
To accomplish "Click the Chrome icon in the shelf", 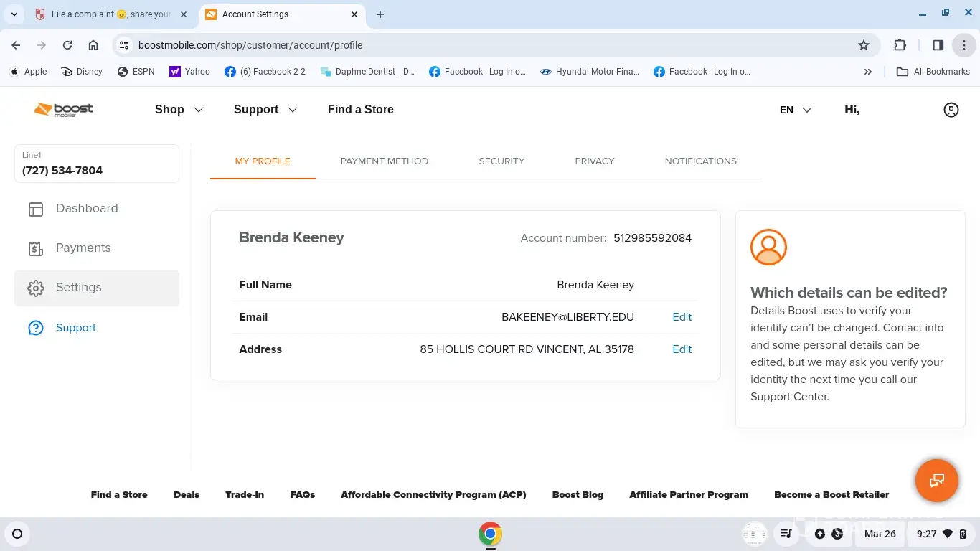I will 490,534.
